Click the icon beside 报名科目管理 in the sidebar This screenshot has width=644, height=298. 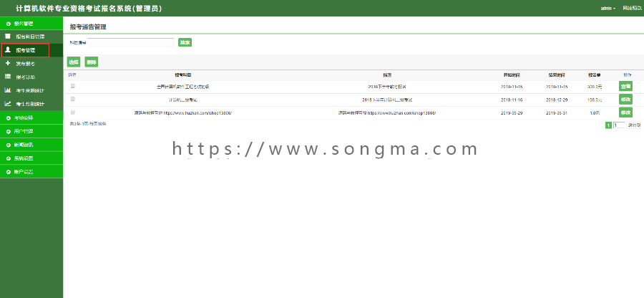click(x=8, y=36)
